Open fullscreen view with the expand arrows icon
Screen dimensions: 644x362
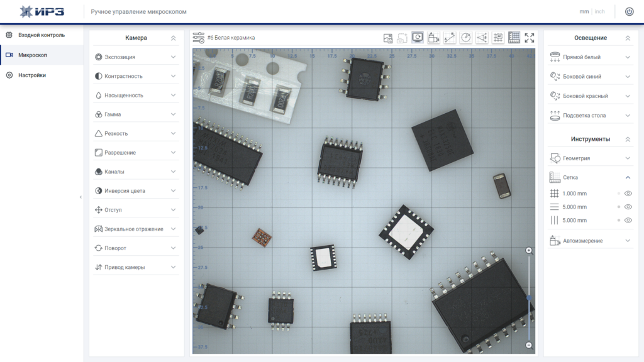click(530, 38)
